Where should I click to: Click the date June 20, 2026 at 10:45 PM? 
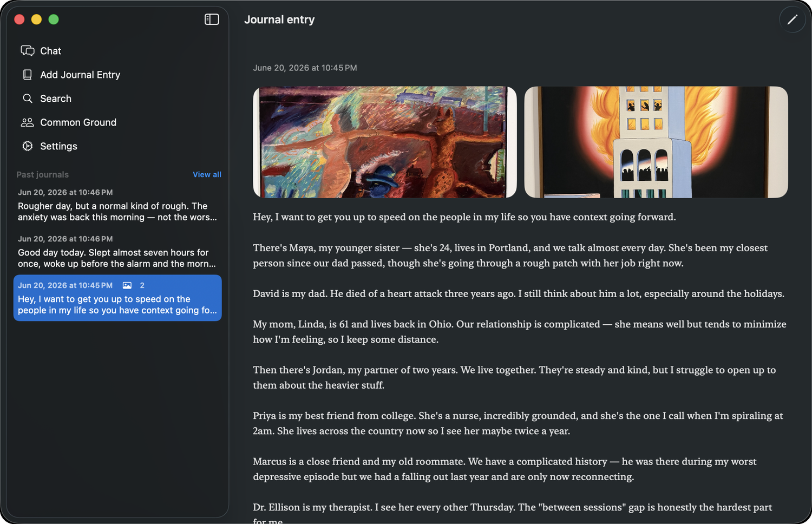[x=305, y=68]
